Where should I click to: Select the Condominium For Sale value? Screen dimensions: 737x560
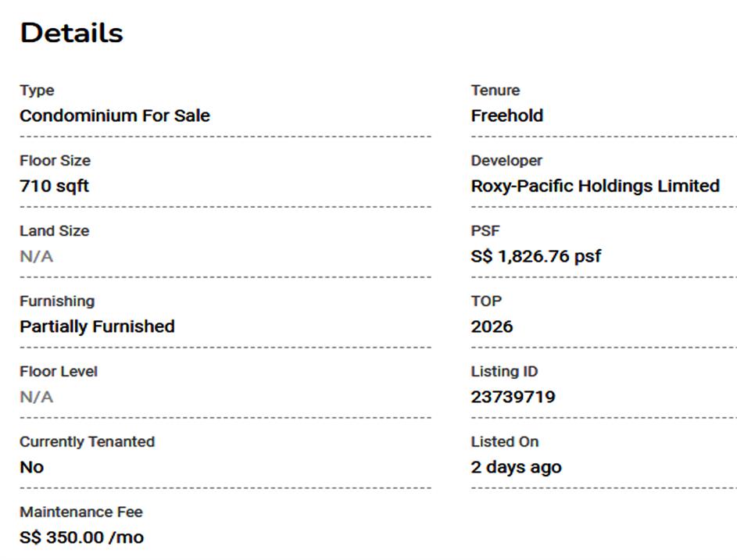115,116
